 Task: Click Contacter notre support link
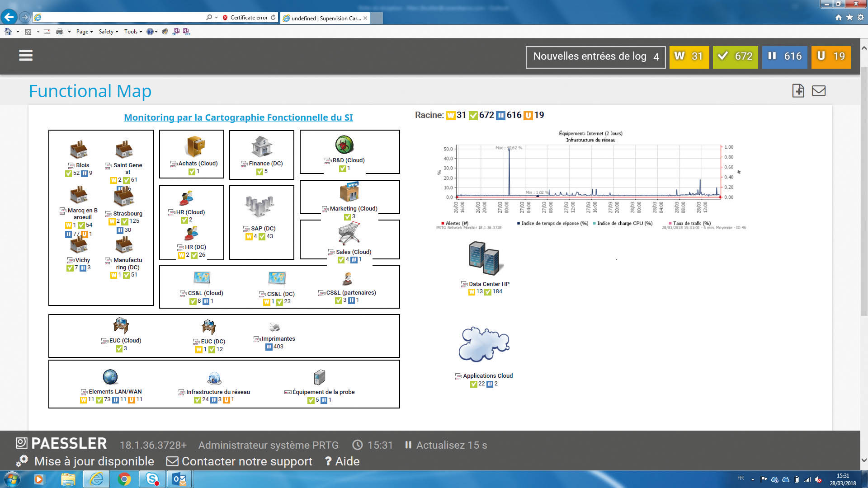pyautogui.click(x=240, y=461)
